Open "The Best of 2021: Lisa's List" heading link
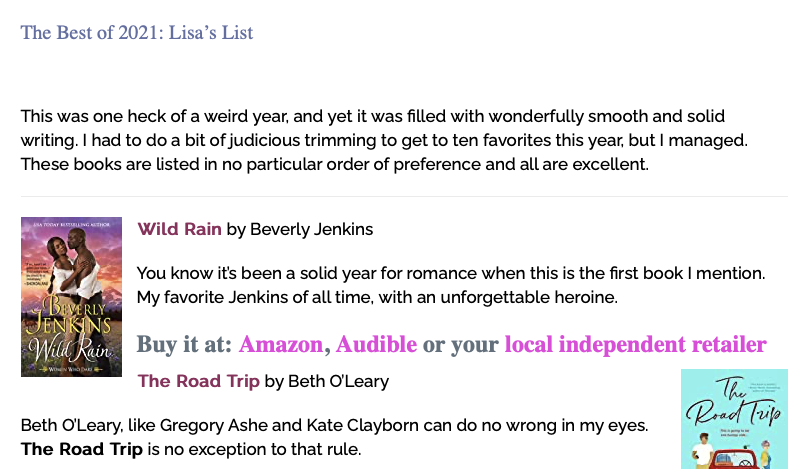The width and height of the screenshot is (791, 469). pos(137,33)
